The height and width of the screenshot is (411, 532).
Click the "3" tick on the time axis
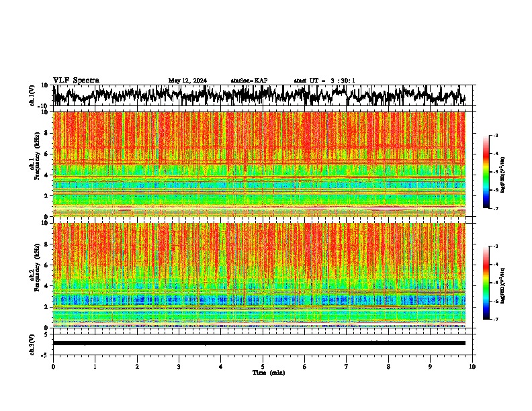tap(179, 367)
